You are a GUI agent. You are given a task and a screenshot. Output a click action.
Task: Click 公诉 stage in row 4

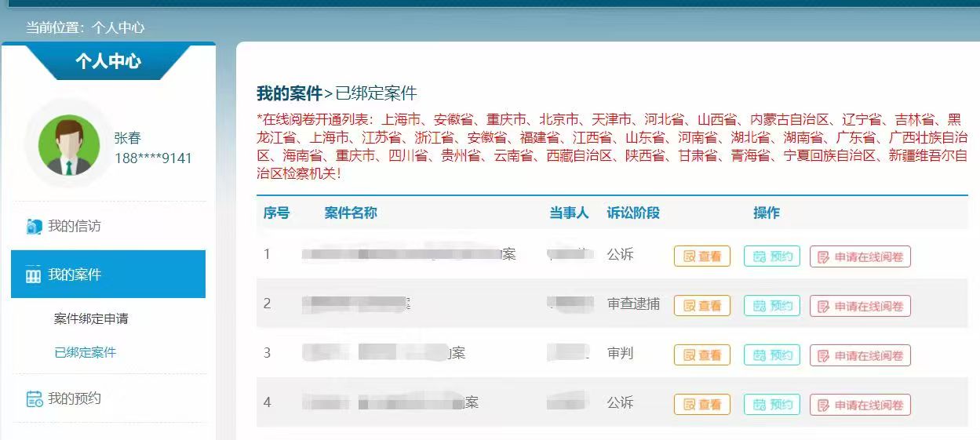(x=620, y=402)
